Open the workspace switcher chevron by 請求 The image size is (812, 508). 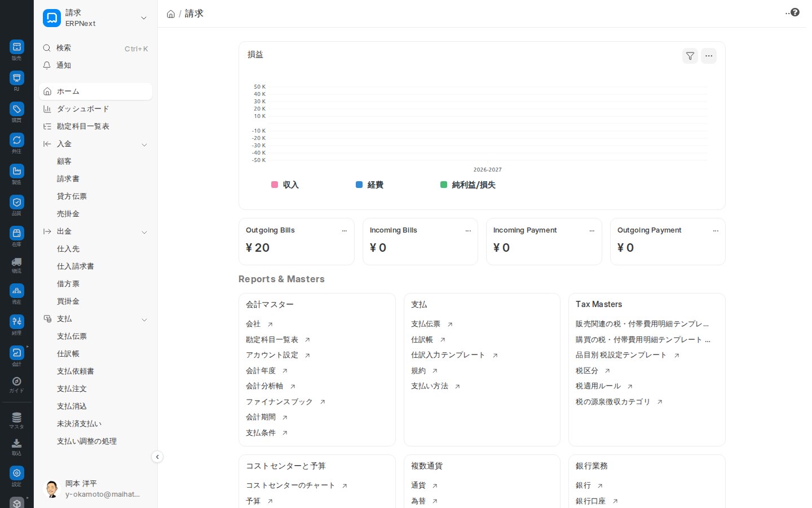tap(144, 18)
